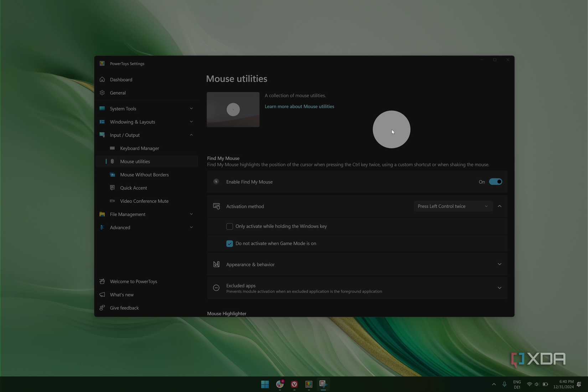
Task: Open Keyboard Manager settings
Action: (146, 148)
